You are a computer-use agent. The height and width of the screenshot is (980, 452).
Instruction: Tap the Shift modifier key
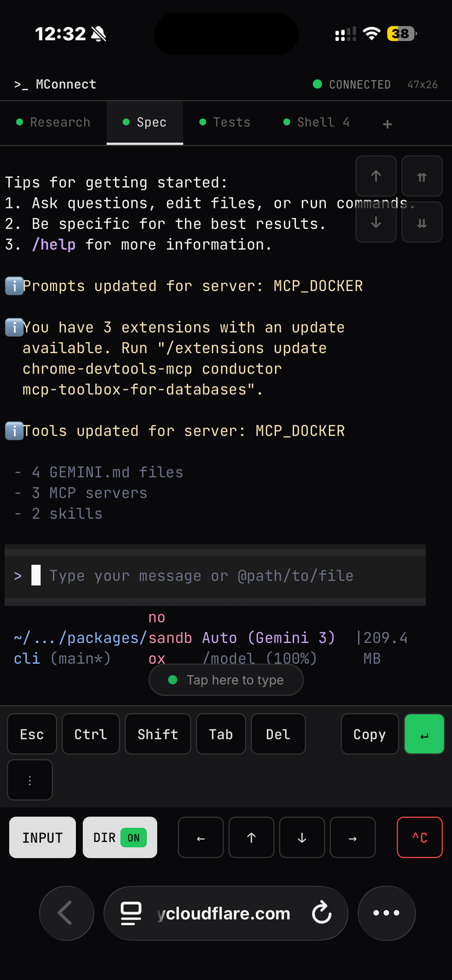point(158,734)
